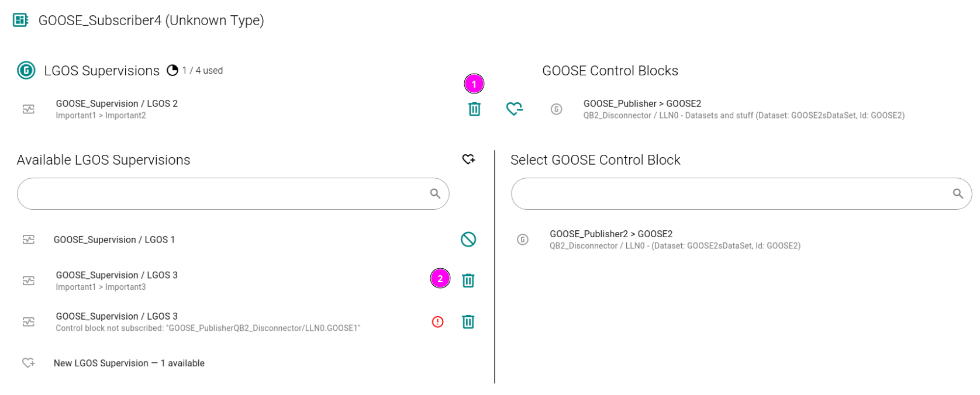Click the QB2_Disconnector description under GOOSE_Publisher2
Viewport: 980px width, 395px height.
[x=675, y=246]
